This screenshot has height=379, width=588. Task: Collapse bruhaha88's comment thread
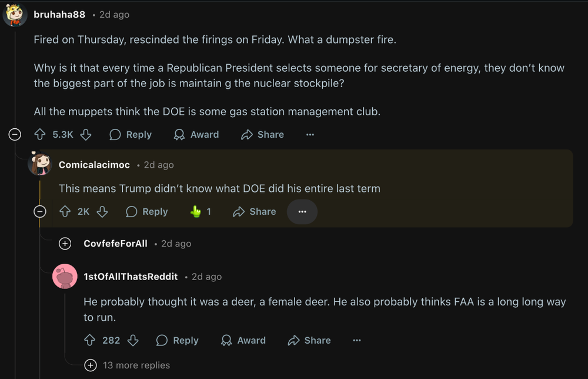15,135
